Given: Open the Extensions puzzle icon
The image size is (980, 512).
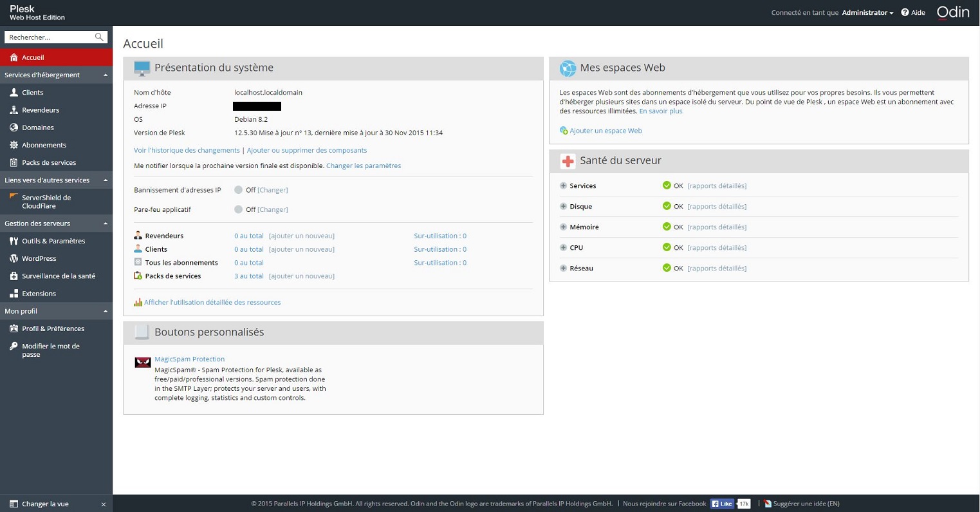Looking at the screenshot, I should click(x=13, y=293).
